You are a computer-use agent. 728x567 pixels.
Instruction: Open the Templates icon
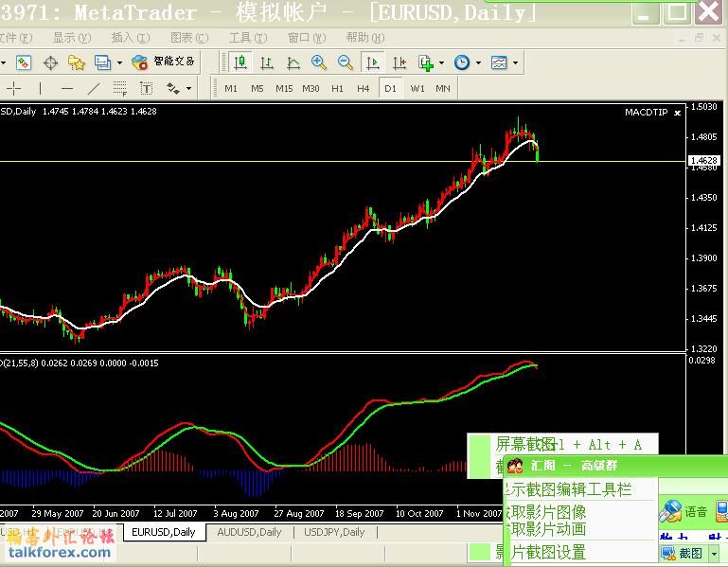click(499, 62)
